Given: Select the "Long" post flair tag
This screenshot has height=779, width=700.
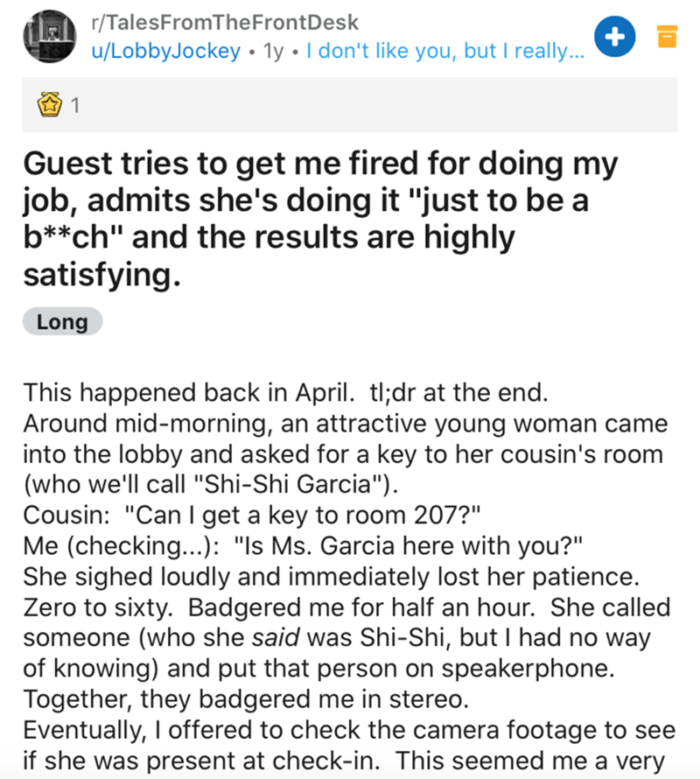Looking at the screenshot, I should click(x=62, y=322).
